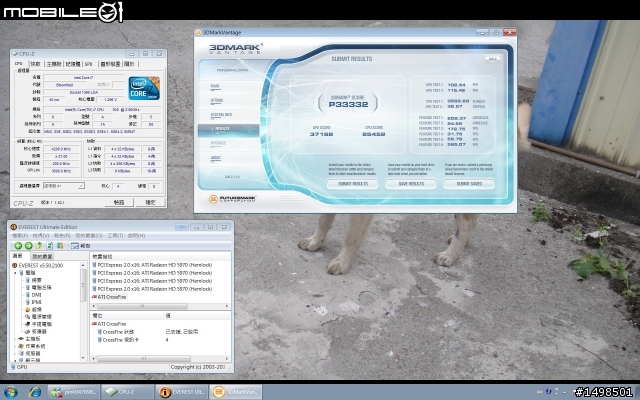Open EVEREST 我的最愛(O) favorites menu

(x=89, y=236)
